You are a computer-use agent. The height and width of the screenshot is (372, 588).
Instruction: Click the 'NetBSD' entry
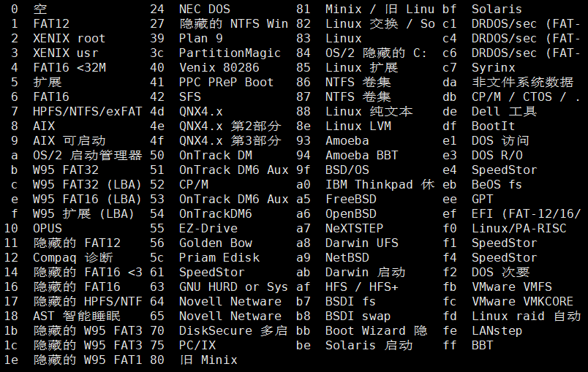347,257
